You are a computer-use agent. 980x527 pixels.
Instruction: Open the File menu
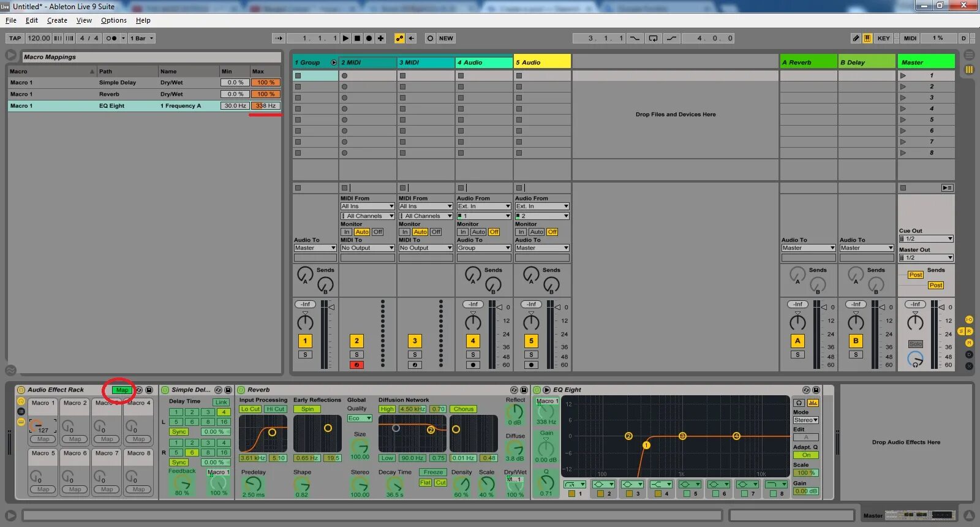11,20
